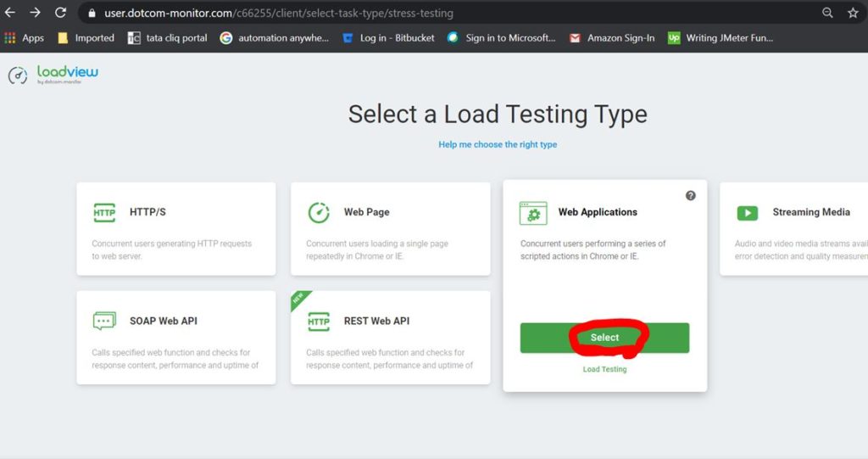Bookmark this page with the star icon
The height and width of the screenshot is (459, 868).
coord(853,13)
